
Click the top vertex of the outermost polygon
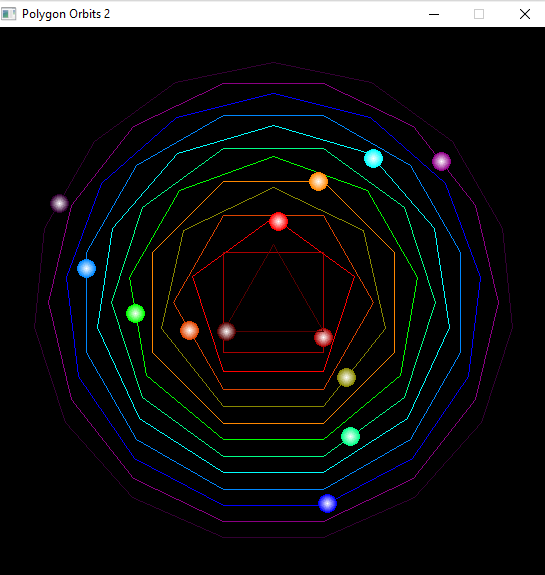pyautogui.click(x=273, y=63)
